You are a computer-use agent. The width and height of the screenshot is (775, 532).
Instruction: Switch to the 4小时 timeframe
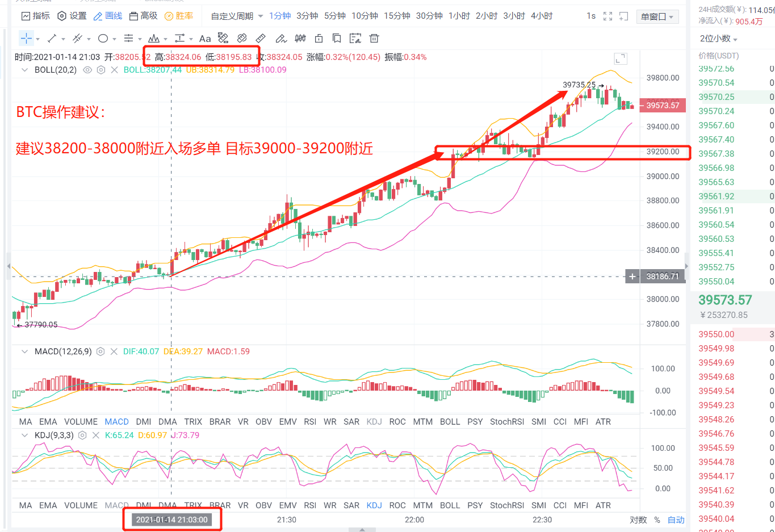(x=542, y=16)
